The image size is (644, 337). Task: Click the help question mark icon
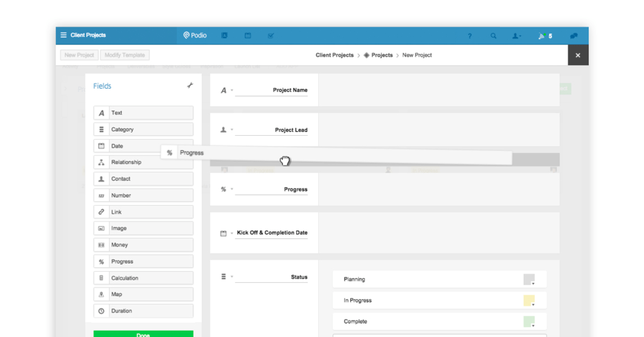click(470, 36)
